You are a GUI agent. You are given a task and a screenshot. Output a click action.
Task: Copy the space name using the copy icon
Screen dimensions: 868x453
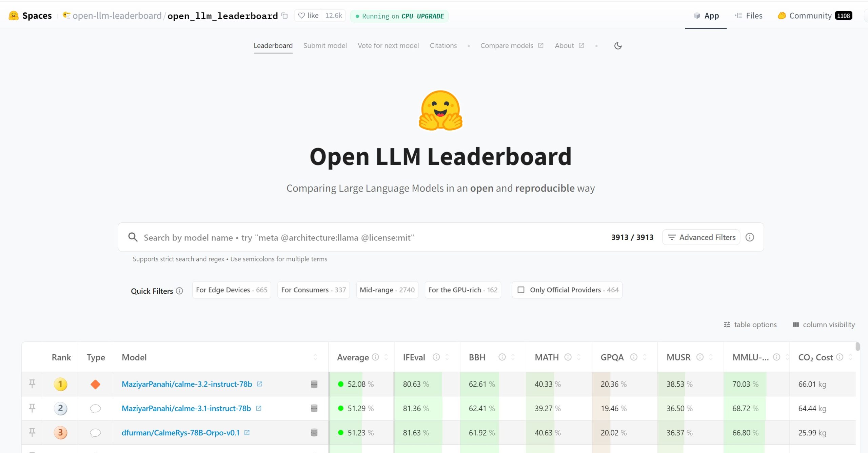click(284, 16)
